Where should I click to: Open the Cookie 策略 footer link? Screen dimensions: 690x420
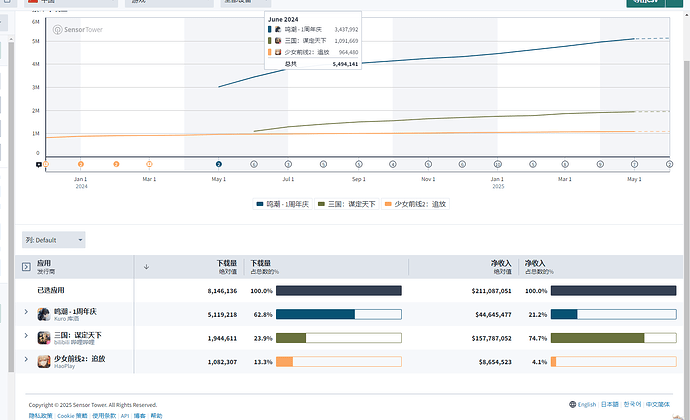(x=72, y=416)
